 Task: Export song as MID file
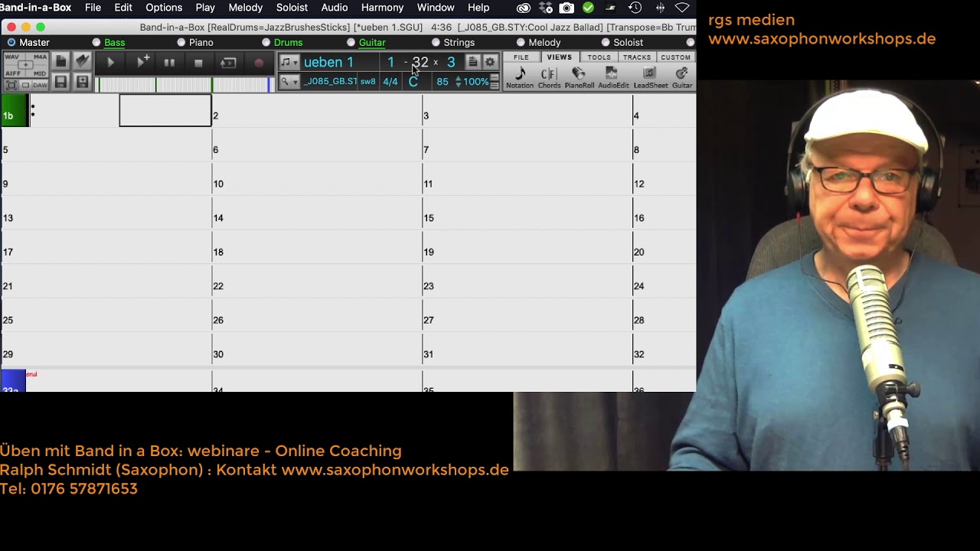click(39, 73)
